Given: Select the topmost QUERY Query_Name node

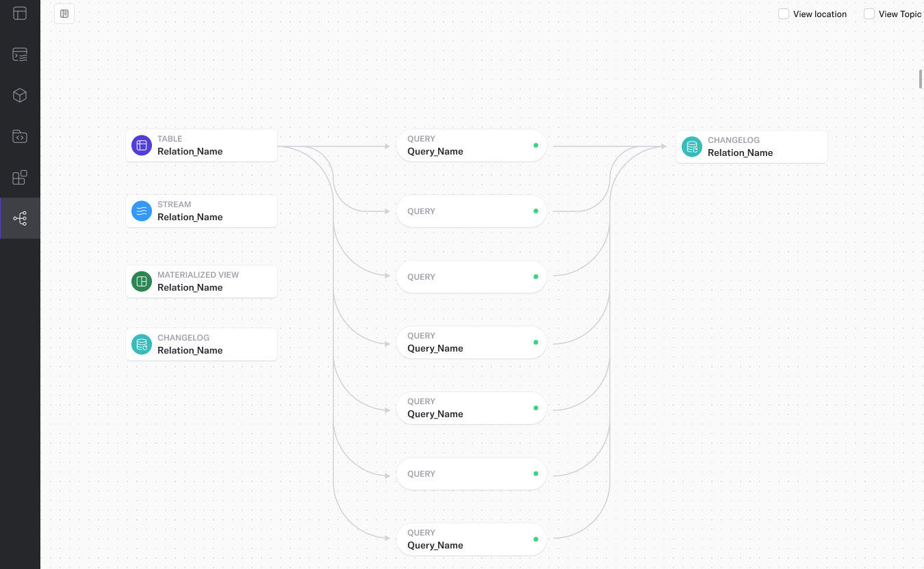Looking at the screenshot, I should [x=471, y=146].
